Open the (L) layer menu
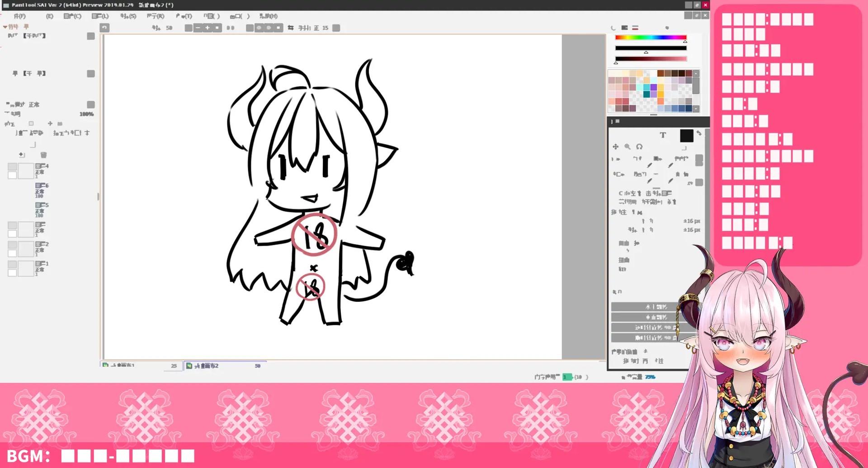Viewport: 868px width, 468px height. coord(100,16)
